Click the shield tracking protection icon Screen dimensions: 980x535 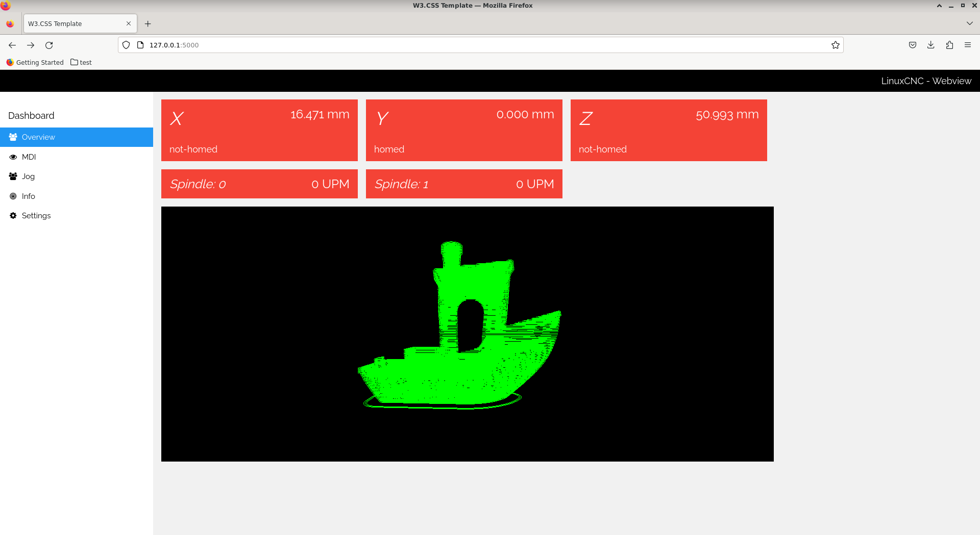126,45
